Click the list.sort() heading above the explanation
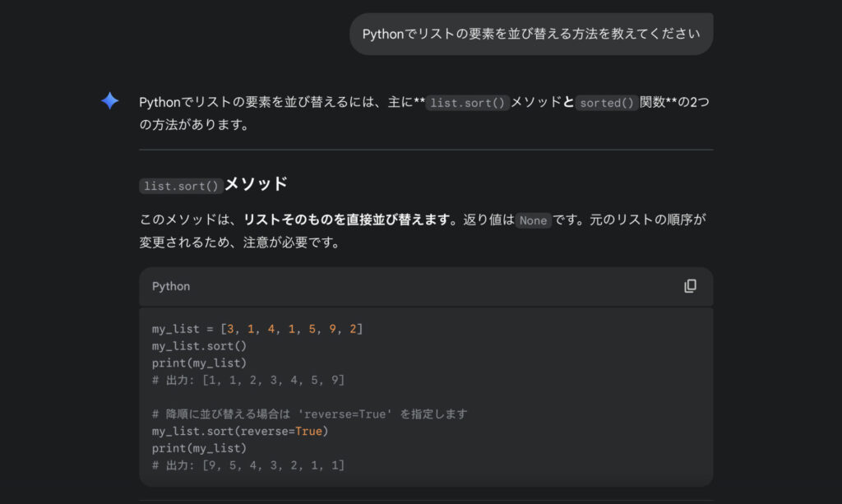This screenshot has width=842, height=504. [x=211, y=184]
